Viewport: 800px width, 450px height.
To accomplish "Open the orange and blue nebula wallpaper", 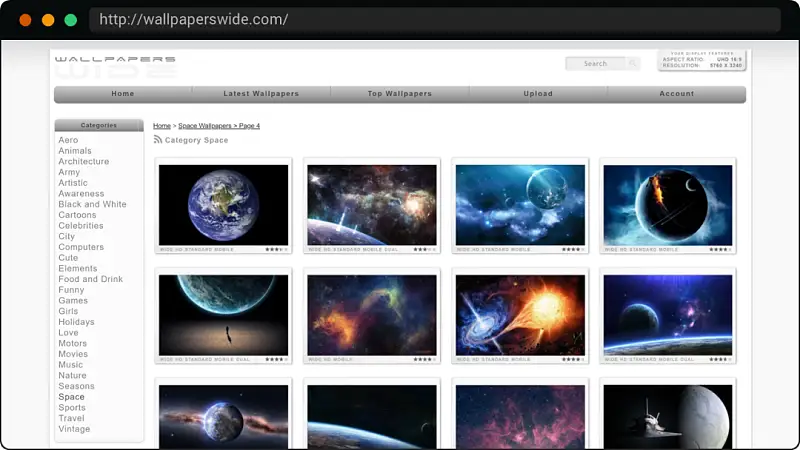I will (x=372, y=315).
